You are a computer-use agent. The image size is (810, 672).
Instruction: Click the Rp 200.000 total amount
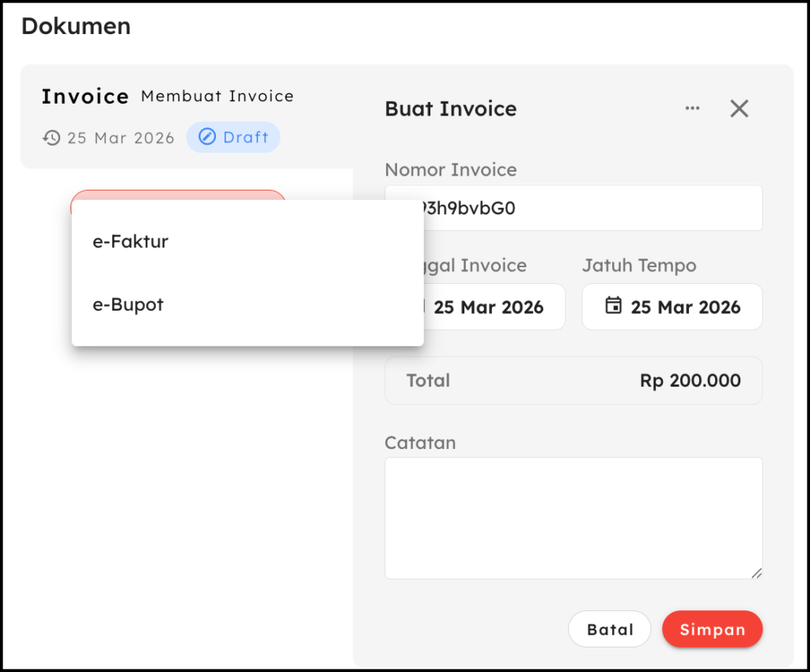coord(690,380)
